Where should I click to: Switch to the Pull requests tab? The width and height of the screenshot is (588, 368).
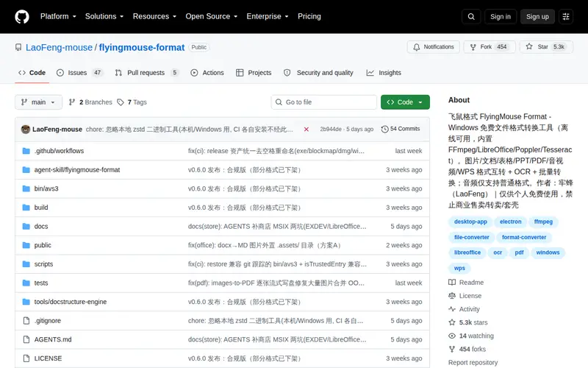click(x=146, y=73)
